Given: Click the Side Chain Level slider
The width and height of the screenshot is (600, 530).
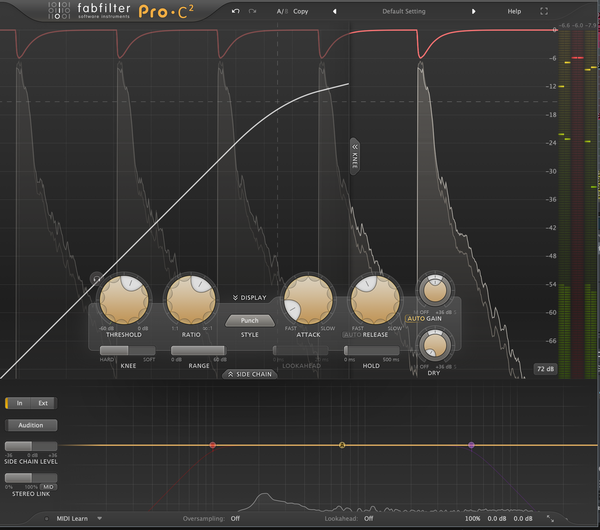Looking at the screenshot, I should pos(31,446).
